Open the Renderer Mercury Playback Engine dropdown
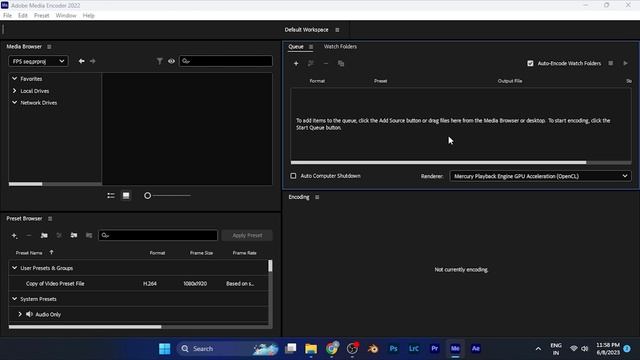The image size is (640, 360). coord(540,176)
